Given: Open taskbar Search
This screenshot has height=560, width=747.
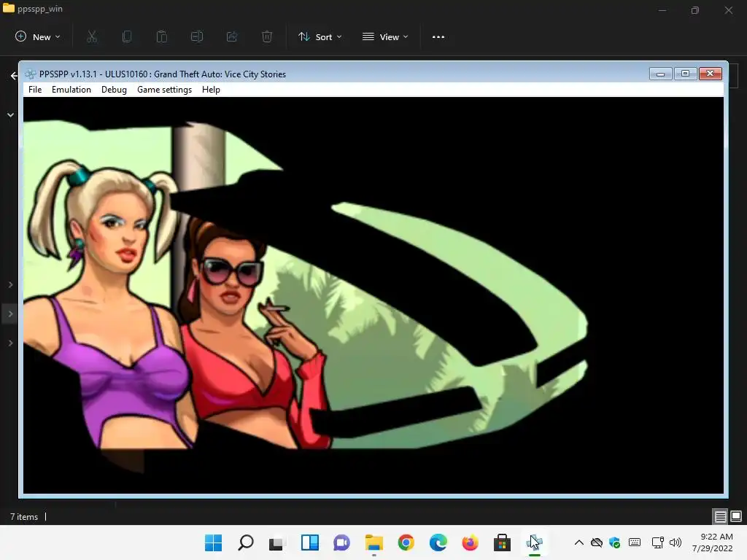Looking at the screenshot, I should point(245,542).
